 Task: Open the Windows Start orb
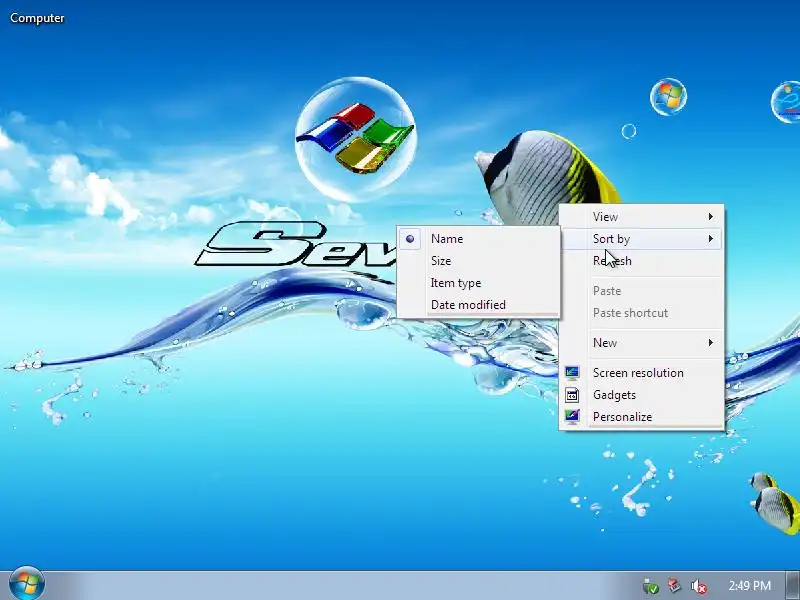27,584
